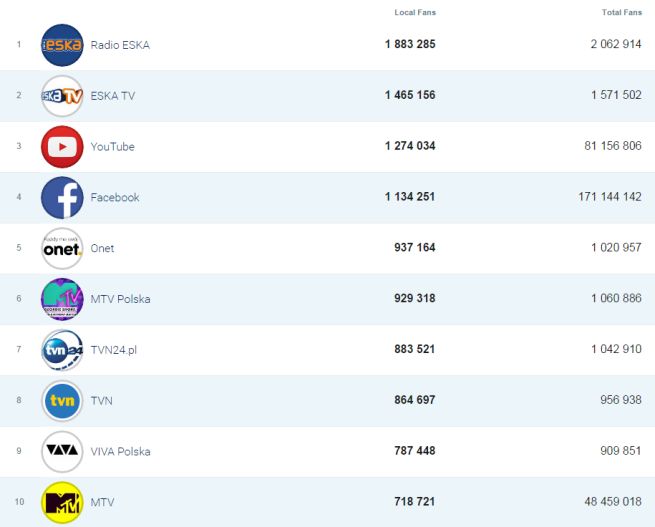Click the ESKA TV logo icon
This screenshot has height=527, width=655.
pos(62,96)
